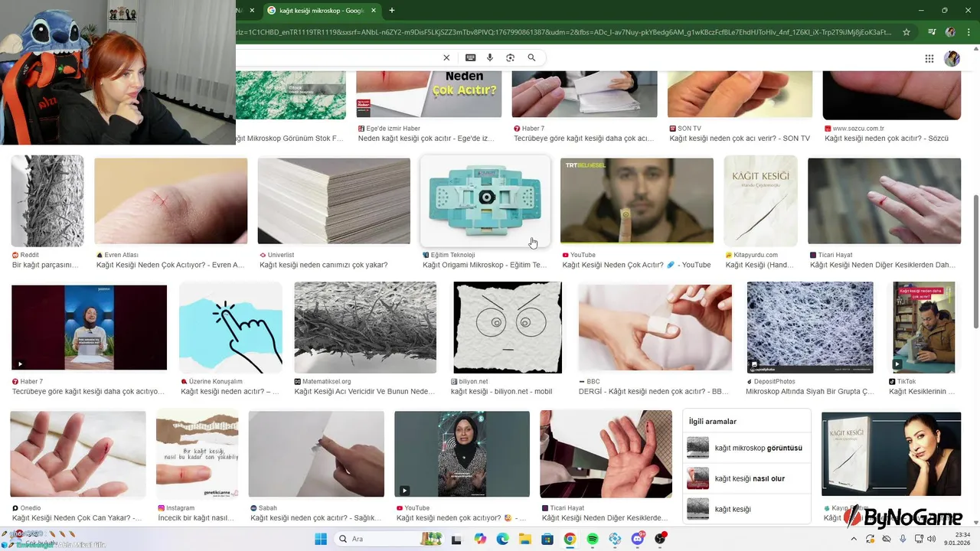Image resolution: width=980 pixels, height=551 pixels.
Task: Close the kağıt kesiği mikroskop tab
Action: coord(373,11)
